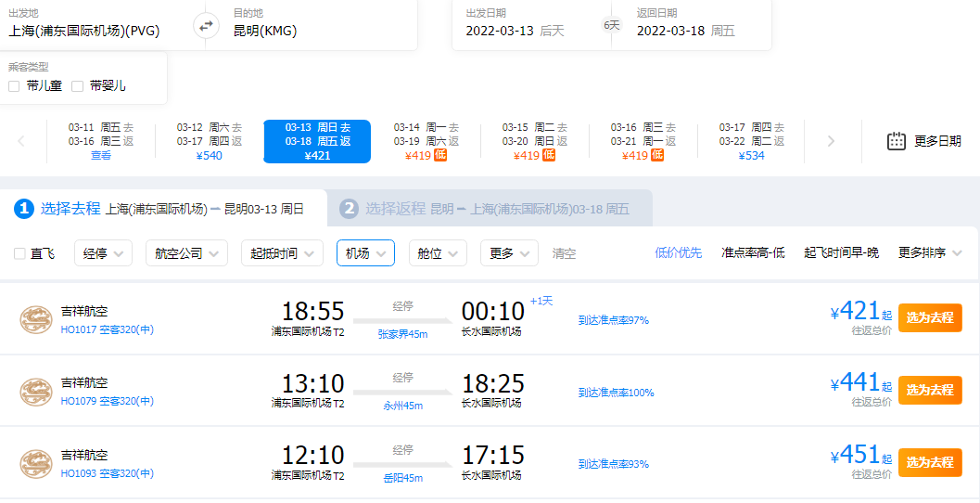Enable the 带儿童 checkbox
The width and height of the screenshot is (980, 503).
pyautogui.click(x=14, y=86)
